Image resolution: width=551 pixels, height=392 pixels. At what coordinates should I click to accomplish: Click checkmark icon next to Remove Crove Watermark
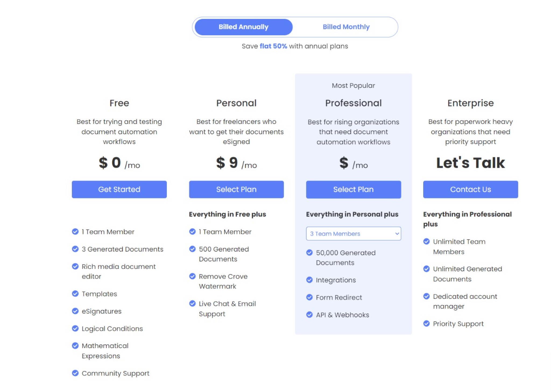192,276
